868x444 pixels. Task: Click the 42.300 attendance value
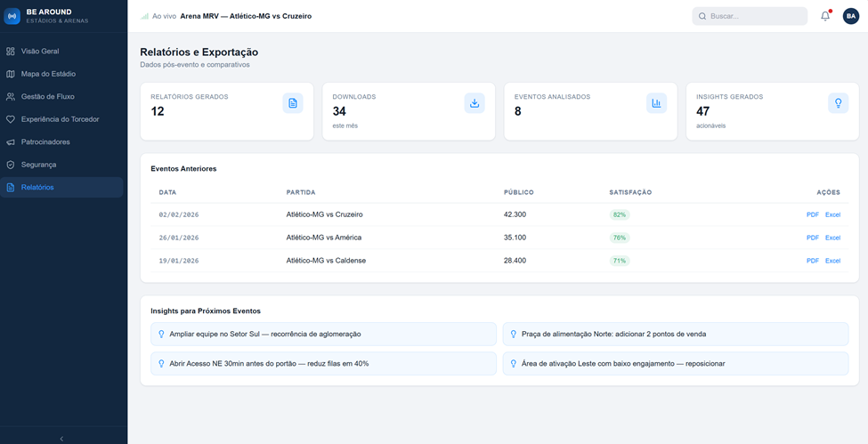click(515, 214)
